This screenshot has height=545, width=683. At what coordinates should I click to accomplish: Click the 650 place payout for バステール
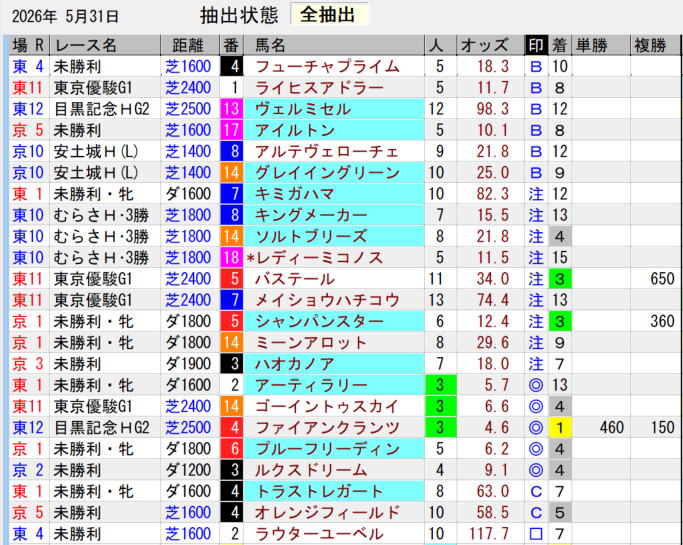(x=662, y=279)
